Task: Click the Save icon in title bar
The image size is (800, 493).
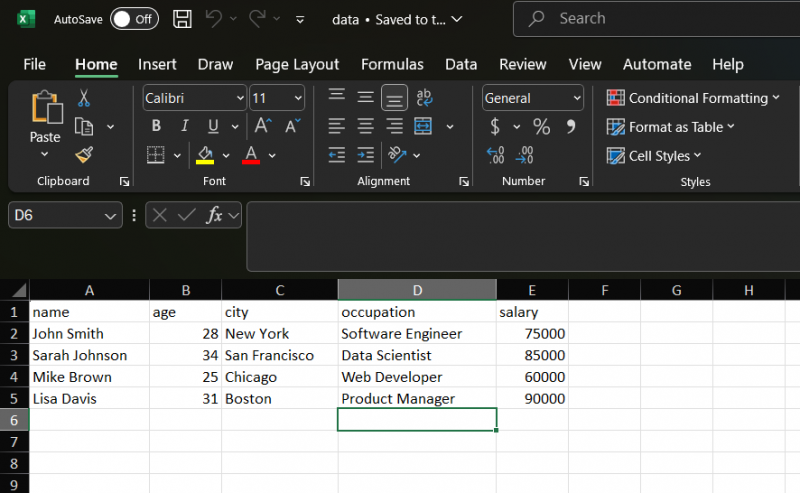Action: (x=182, y=19)
